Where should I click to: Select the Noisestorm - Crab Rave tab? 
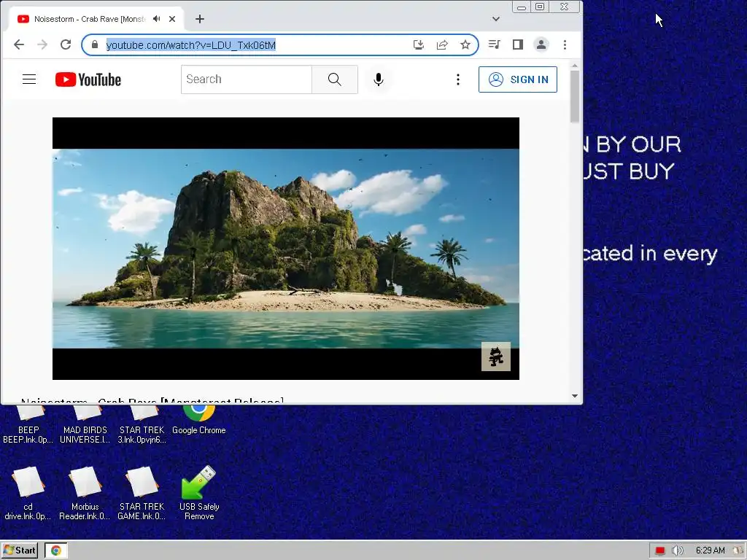click(96, 19)
